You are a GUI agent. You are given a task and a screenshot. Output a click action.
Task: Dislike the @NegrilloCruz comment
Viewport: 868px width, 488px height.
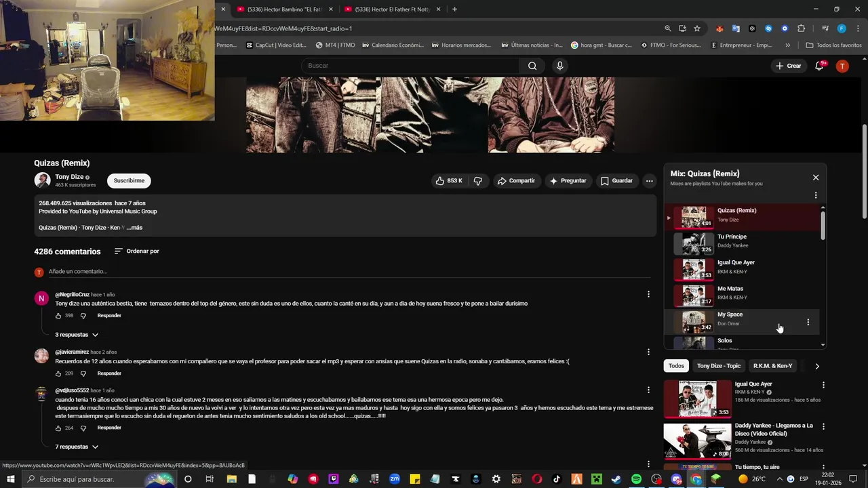click(x=83, y=316)
